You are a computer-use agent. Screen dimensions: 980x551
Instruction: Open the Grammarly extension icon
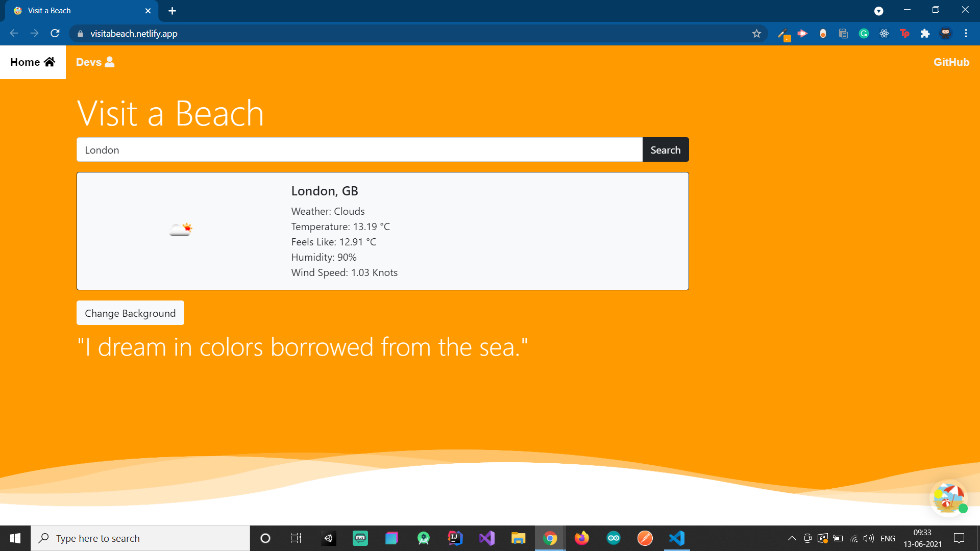(864, 34)
